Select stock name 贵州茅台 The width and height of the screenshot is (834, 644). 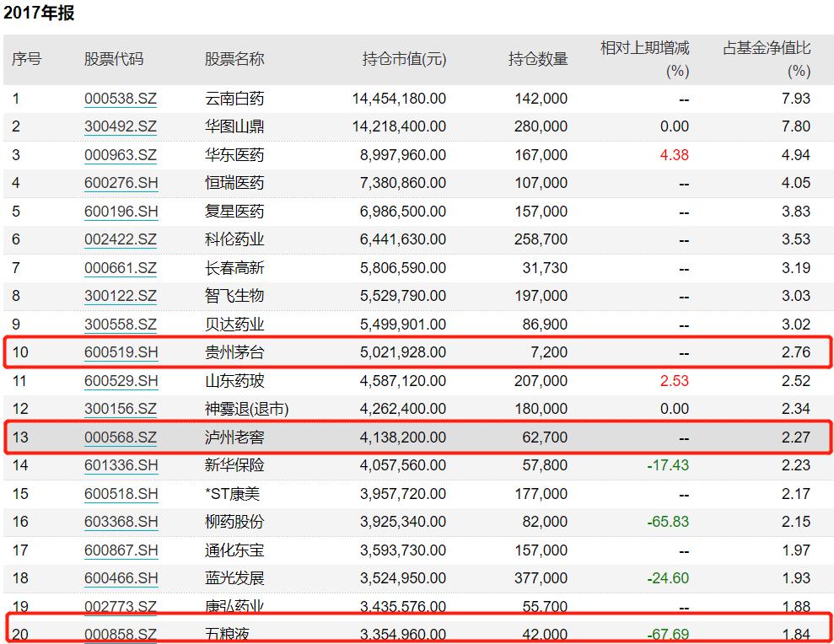coord(234,352)
